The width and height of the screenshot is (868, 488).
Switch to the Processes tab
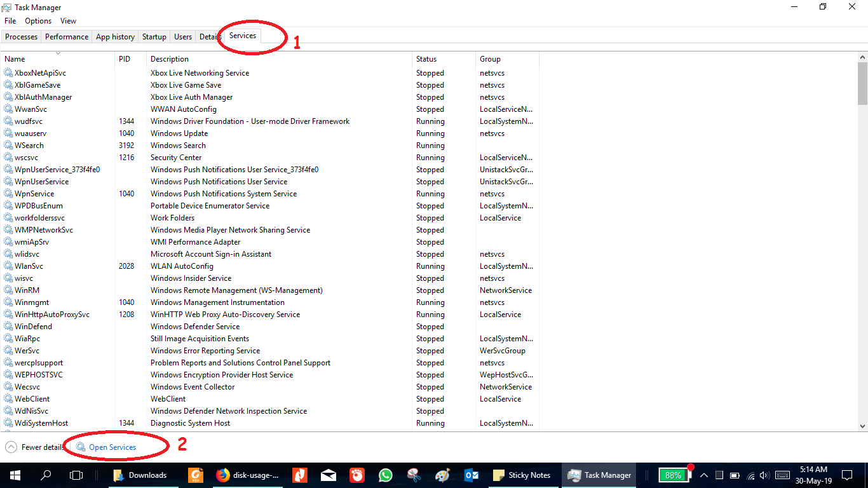(x=22, y=37)
